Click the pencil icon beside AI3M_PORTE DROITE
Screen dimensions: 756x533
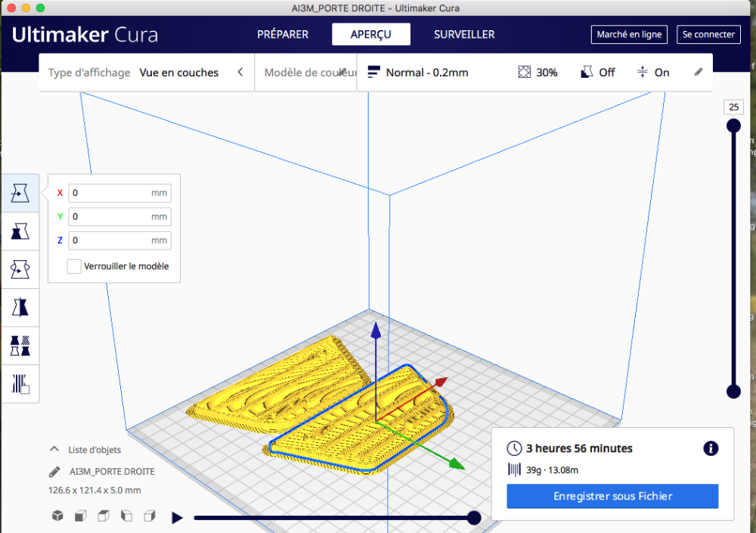tap(54, 471)
